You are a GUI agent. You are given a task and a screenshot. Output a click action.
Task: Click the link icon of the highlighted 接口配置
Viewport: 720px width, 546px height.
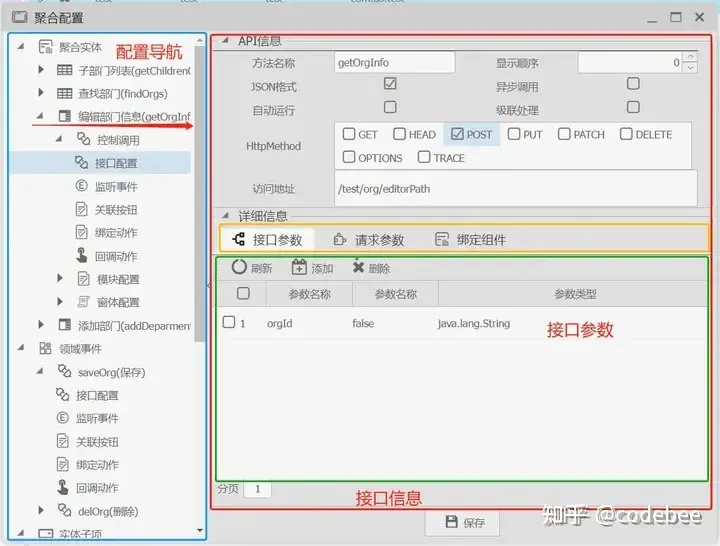[x=81, y=162]
